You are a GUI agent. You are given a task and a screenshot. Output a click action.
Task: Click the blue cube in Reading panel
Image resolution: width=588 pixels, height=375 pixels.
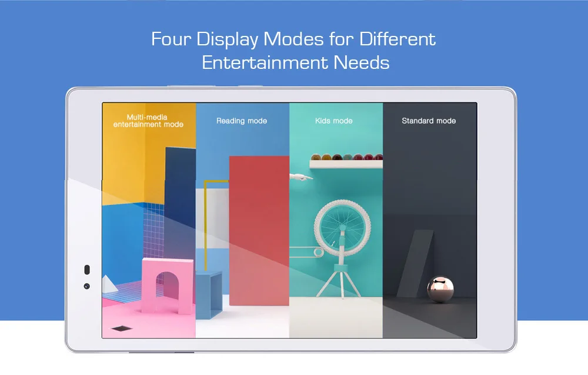tap(209, 296)
